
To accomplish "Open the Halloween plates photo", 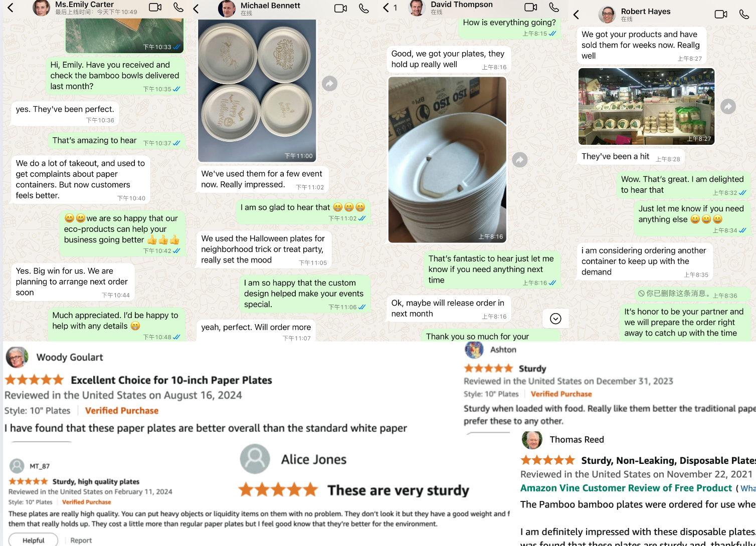I will pyautogui.click(x=257, y=91).
